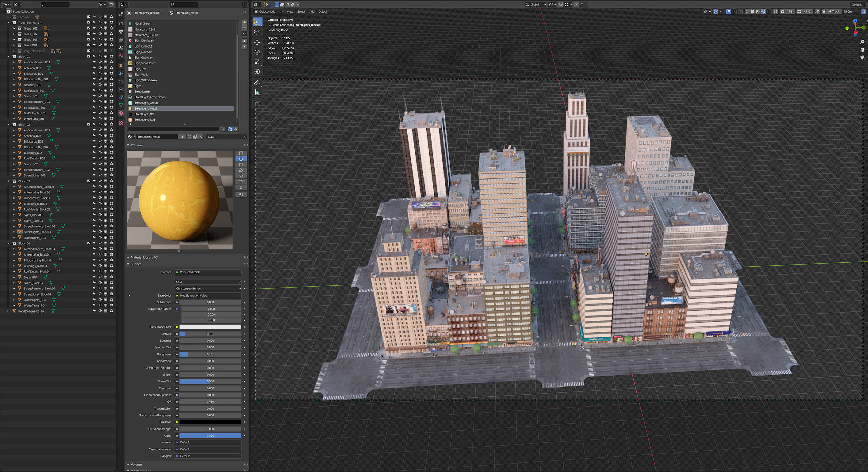This screenshot has height=472, width=868.
Task: Activate the Select Box tool
Action: [x=257, y=22]
